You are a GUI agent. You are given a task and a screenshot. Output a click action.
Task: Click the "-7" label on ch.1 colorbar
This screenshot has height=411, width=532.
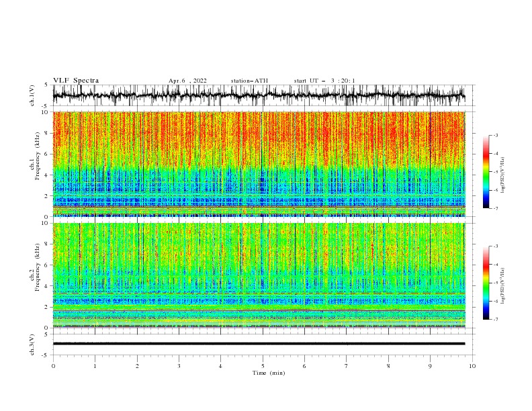496,208
